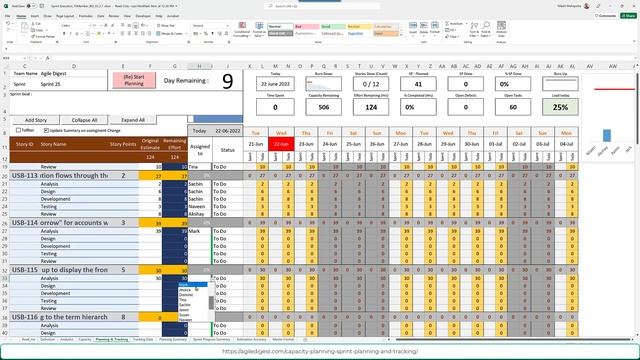Click the Load today 25% box

click(x=560, y=107)
